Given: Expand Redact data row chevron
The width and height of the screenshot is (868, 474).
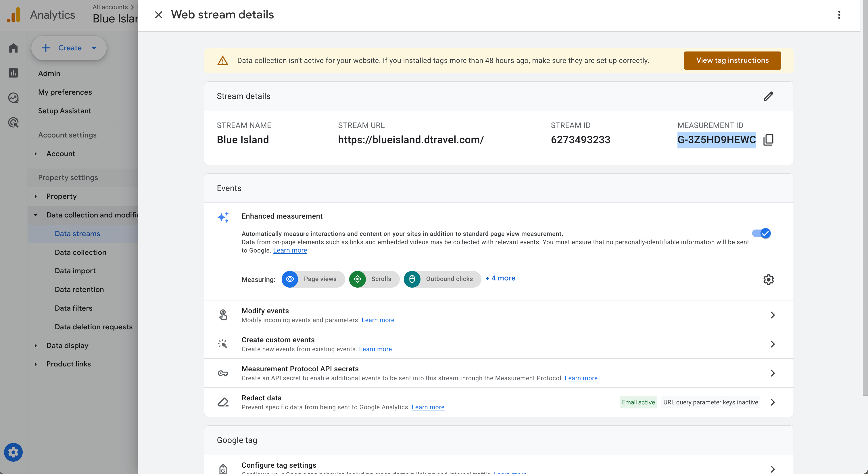Looking at the screenshot, I should (x=773, y=402).
